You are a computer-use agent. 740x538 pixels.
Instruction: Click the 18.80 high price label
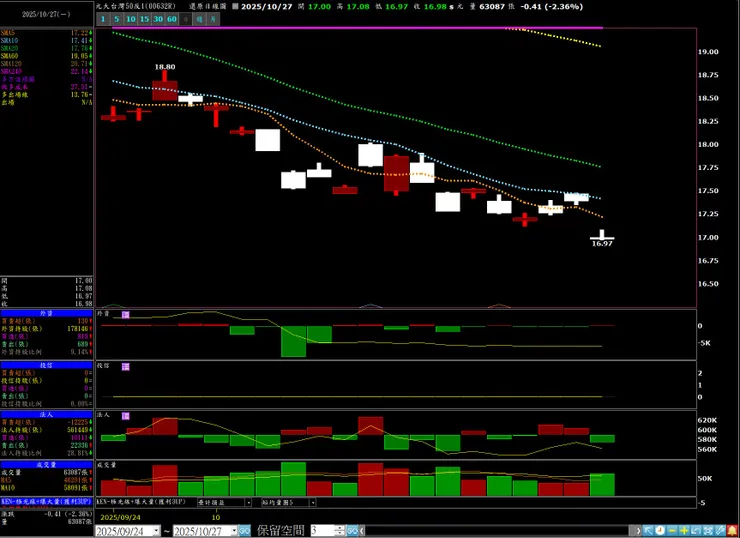pyautogui.click(x=165, y=67)
